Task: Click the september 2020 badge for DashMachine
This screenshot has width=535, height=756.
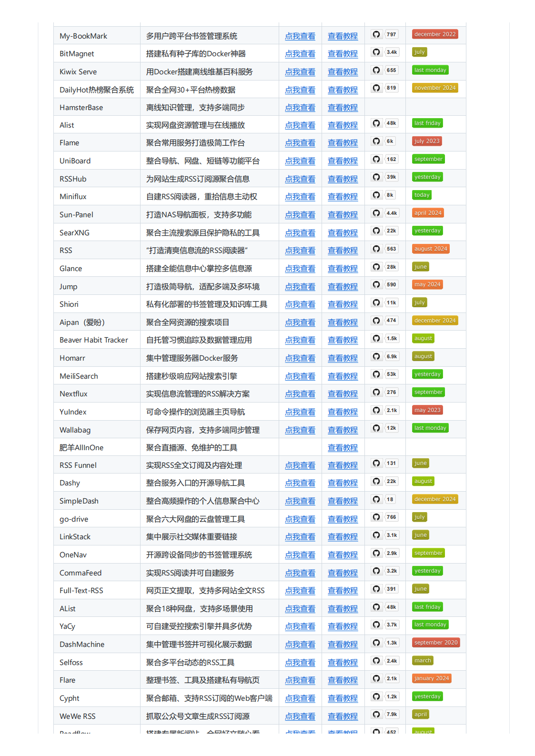Action: pos(436,643)
